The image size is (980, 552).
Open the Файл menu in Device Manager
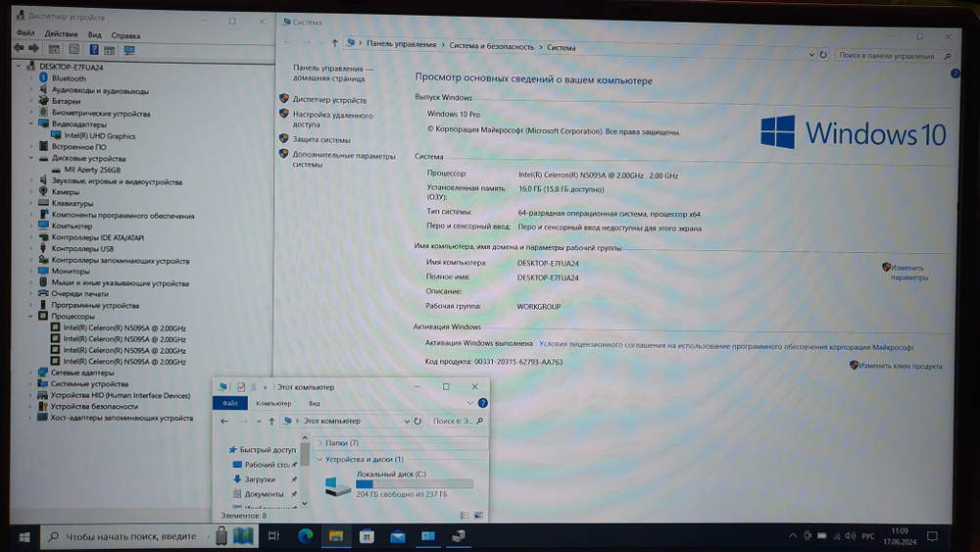pos(25,33)
